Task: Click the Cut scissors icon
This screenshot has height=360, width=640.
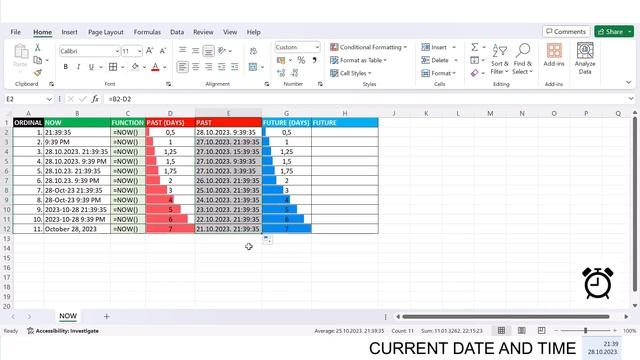Action: [38, 47]
